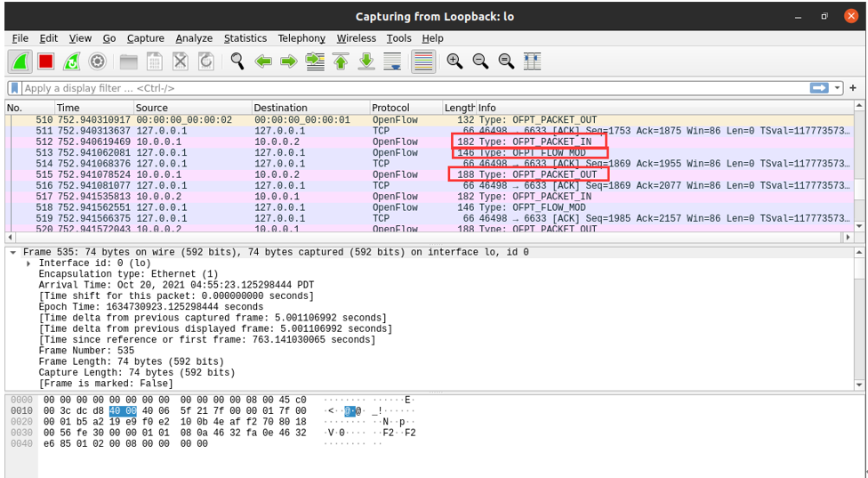This screenshot has height=478, width=868.
Task: Open the display filter history dropdown
Action: tap(837, 88)
